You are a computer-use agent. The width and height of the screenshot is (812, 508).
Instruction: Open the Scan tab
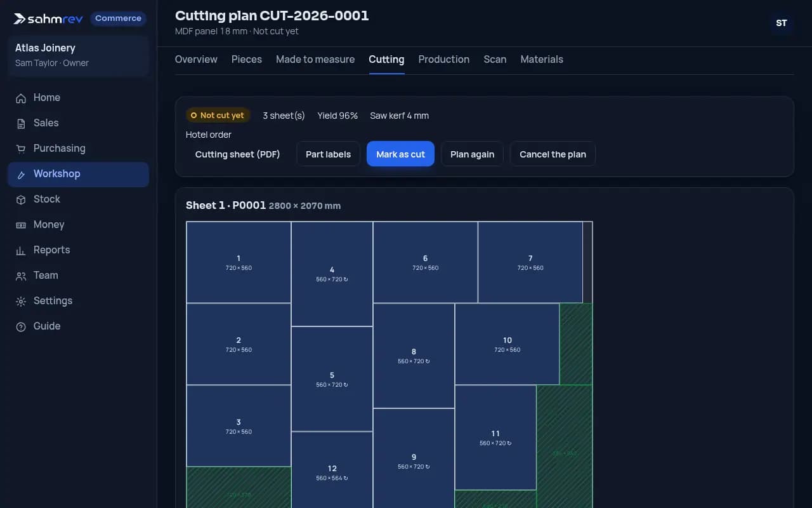(495, 59)
